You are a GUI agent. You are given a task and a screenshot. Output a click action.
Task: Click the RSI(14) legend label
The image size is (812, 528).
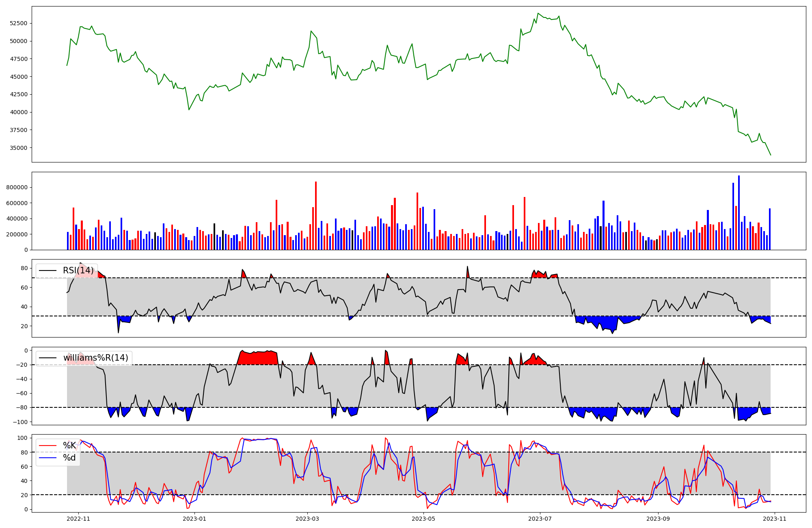(78, 270)
